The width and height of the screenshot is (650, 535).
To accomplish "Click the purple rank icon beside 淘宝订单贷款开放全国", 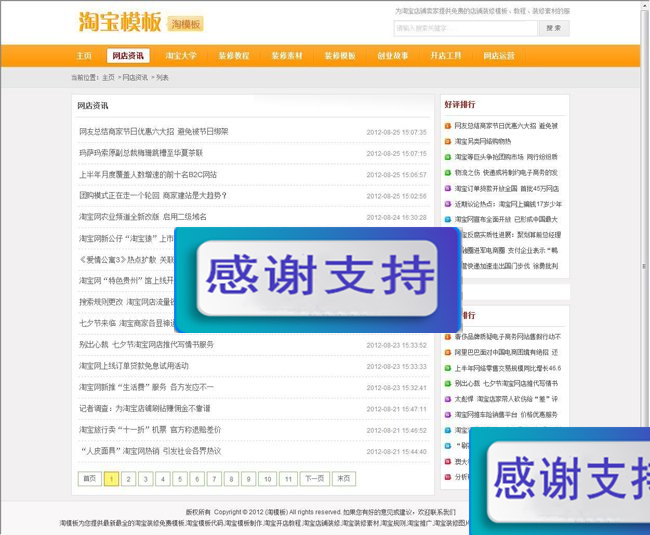I will pyautogui.click(x=448, y=188).
